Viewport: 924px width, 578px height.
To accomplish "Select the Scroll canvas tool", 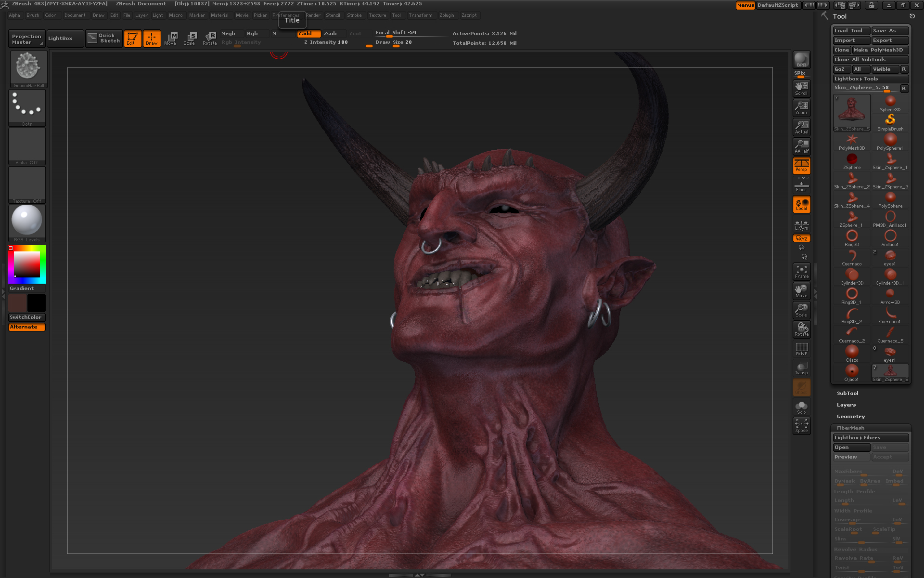I will [x=801, y=88].
